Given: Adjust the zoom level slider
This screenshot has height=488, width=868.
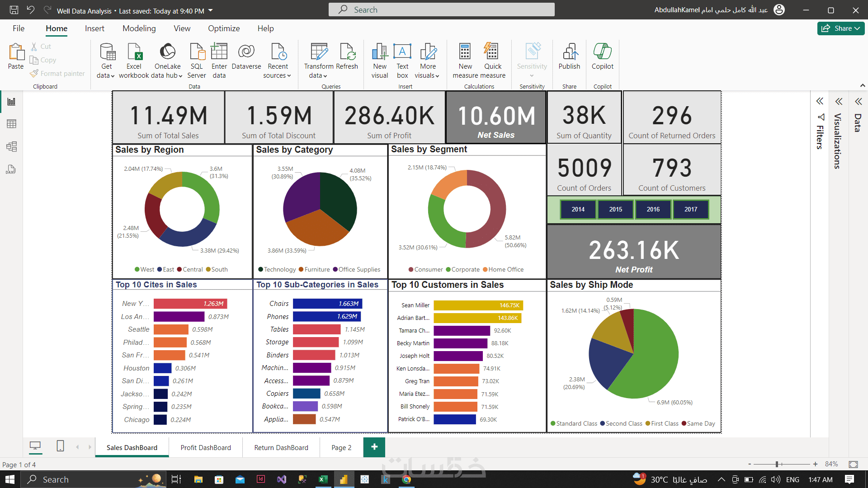Looking at the screenshot, I should tap(777, 464).
